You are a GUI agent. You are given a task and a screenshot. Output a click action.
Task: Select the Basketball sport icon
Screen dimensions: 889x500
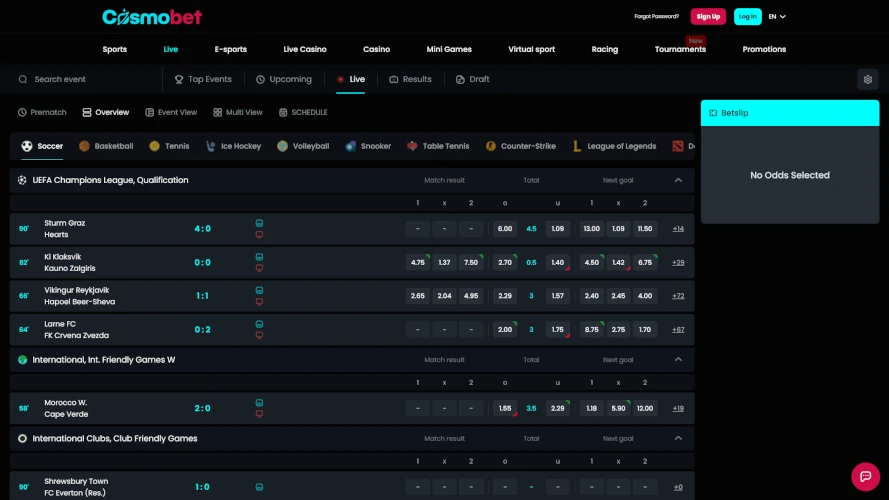[84, 146]
